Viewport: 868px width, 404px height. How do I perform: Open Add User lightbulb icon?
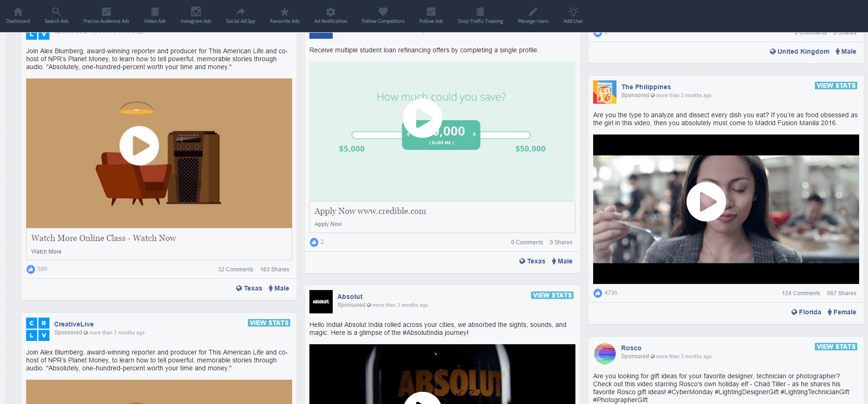click(x=573, y=12)
